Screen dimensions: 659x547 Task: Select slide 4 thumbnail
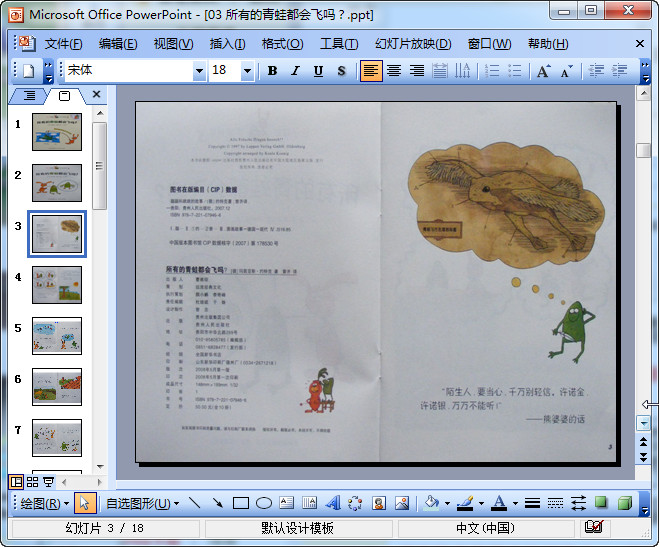(57, 285)
